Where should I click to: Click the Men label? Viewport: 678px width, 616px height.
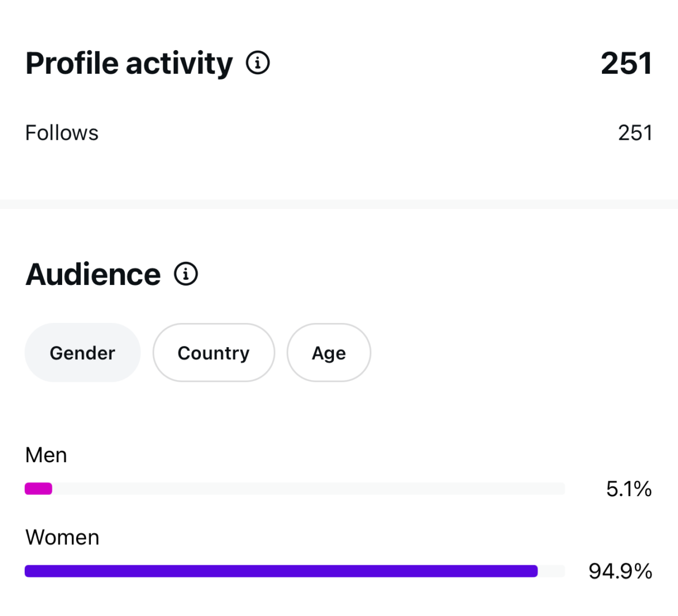(x=46, y=455)
